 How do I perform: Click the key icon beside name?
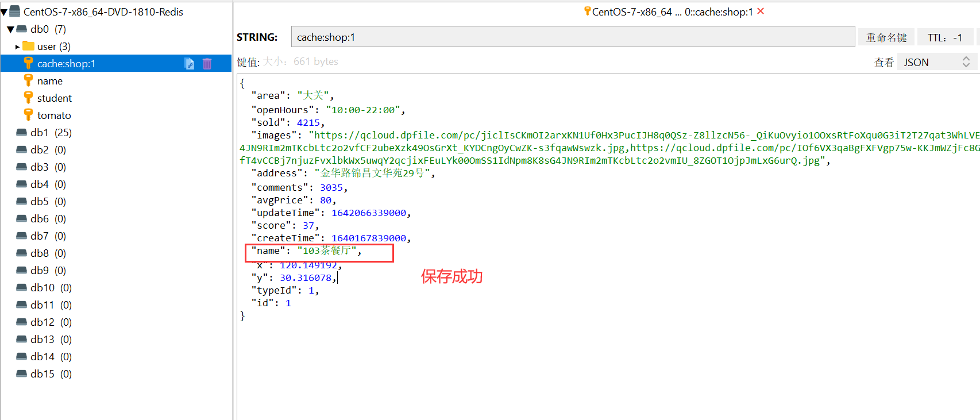click(x=28, y=80)
